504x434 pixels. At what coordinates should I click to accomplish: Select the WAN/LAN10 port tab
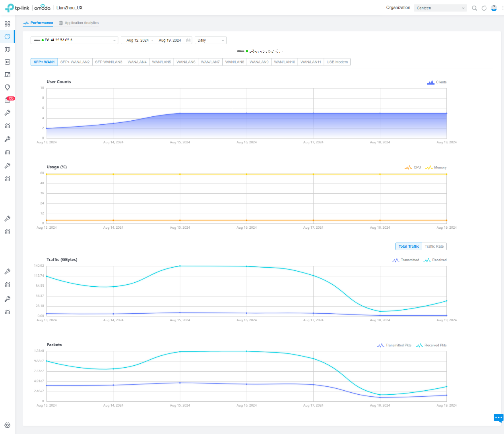pos(285,62)
